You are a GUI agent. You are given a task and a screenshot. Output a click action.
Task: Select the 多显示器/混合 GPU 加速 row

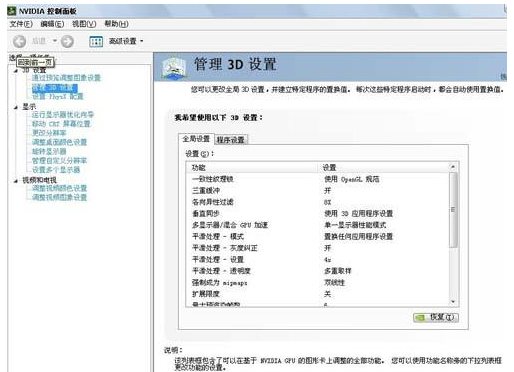point(318,225)
